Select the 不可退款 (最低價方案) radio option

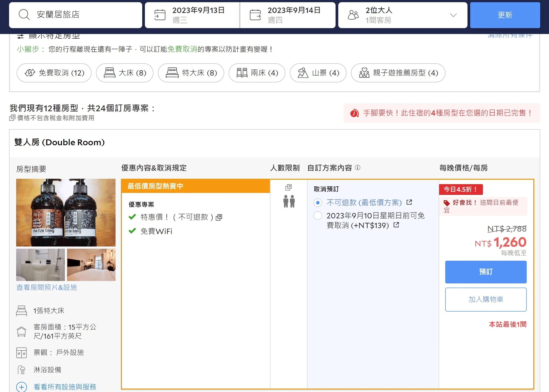click(x=318, y=203)
